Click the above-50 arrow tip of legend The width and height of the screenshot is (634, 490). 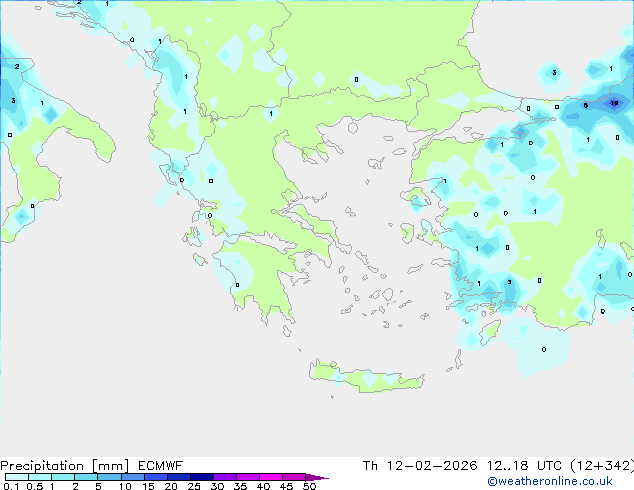(317, 477)
